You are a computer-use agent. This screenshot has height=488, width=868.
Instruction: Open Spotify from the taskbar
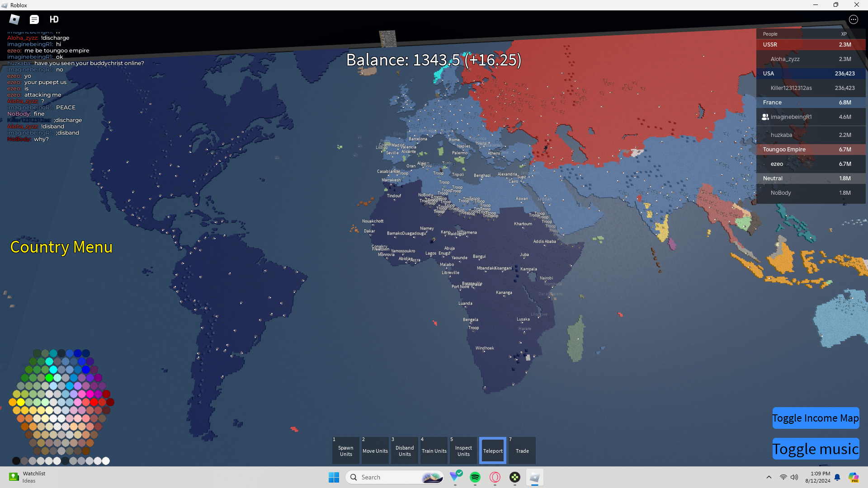475,477
